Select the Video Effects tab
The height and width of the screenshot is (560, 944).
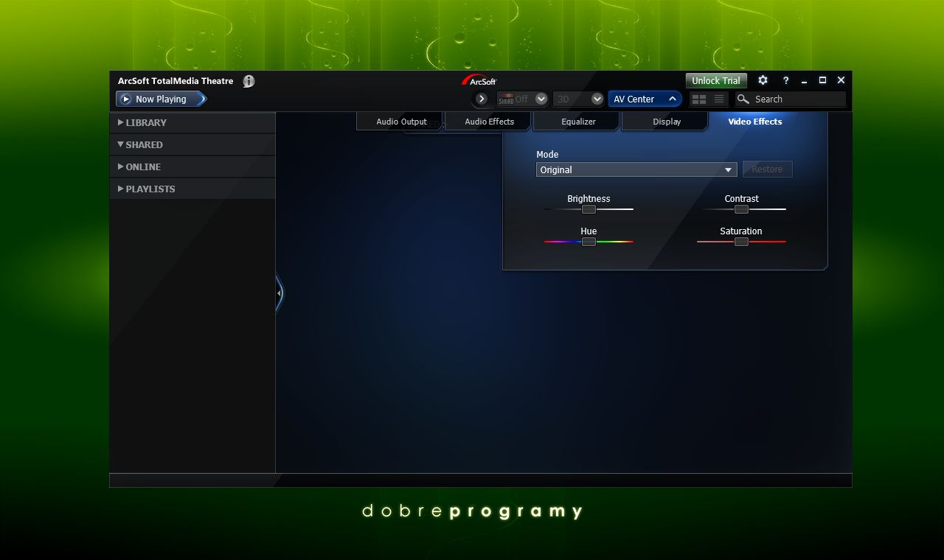tap(755, 122)
